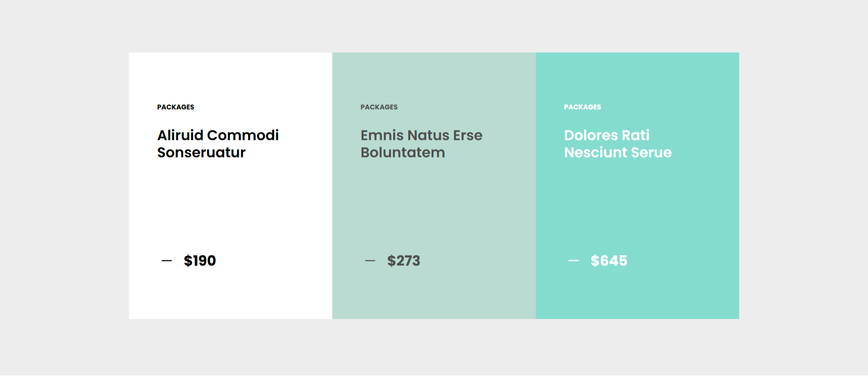Click the word Rati

pos(636,135)
